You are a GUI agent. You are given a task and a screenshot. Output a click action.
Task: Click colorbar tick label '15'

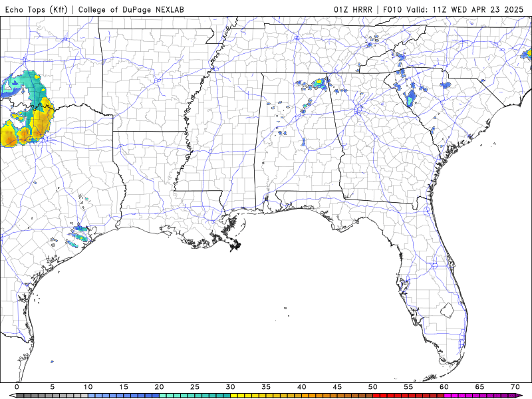[x=124, y=387]
